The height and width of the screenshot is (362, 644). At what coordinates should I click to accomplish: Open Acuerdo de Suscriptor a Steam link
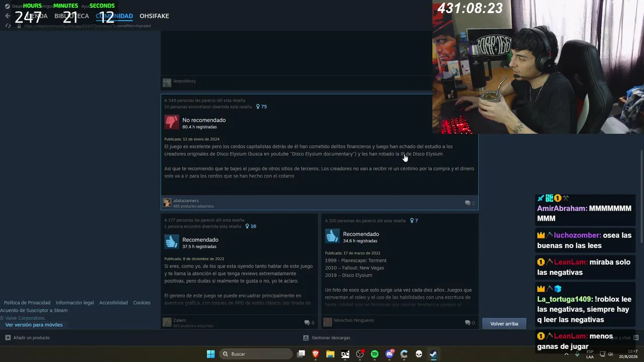[34, 310]
